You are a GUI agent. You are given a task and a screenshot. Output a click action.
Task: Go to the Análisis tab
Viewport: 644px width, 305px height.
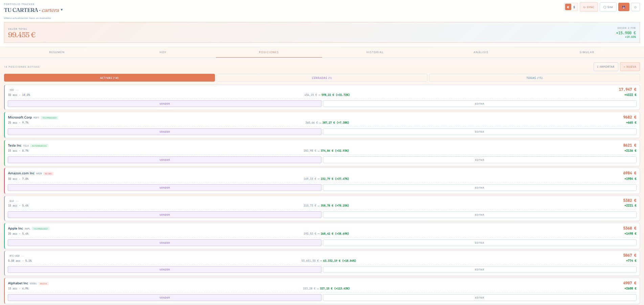coord(481,52)
